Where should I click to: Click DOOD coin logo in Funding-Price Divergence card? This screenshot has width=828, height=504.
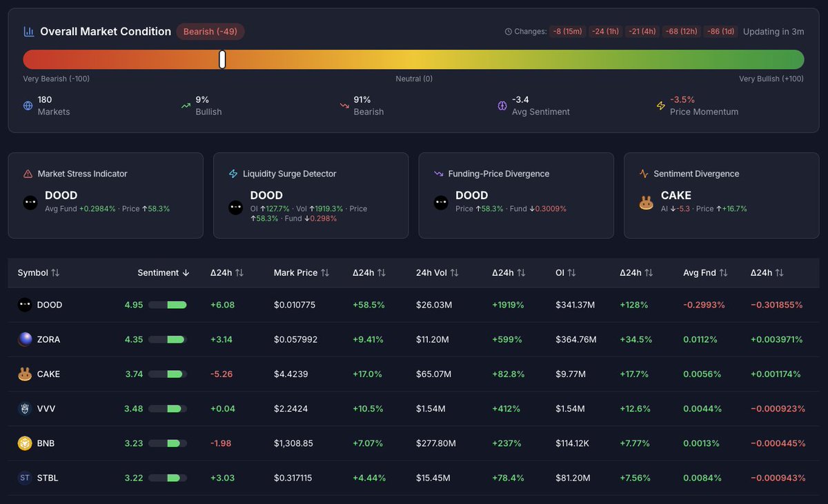[441, 203]
